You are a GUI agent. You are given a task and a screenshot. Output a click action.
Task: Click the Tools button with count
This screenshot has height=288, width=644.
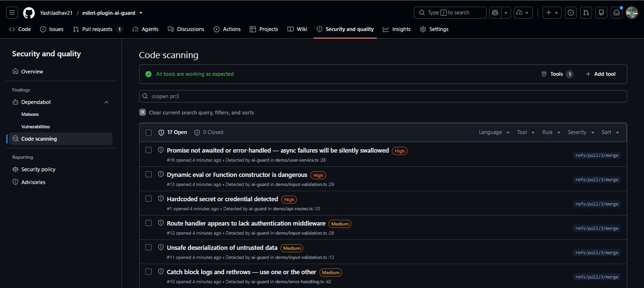point(557,74)
